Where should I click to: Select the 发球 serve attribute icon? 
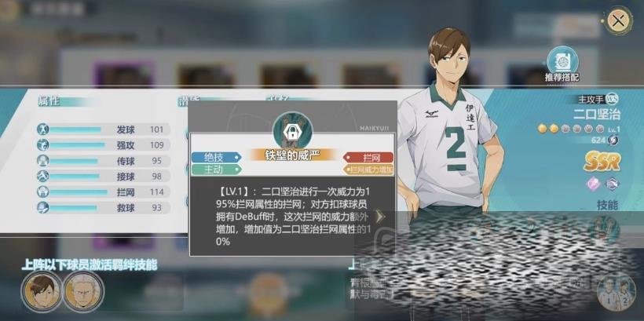pos(42,129)
